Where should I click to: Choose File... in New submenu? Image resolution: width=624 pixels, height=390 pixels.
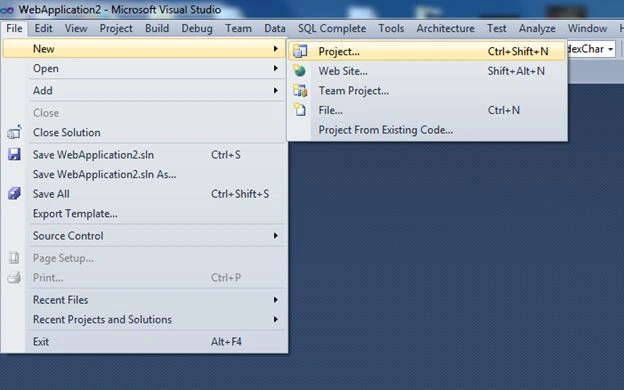coord(427,110)
